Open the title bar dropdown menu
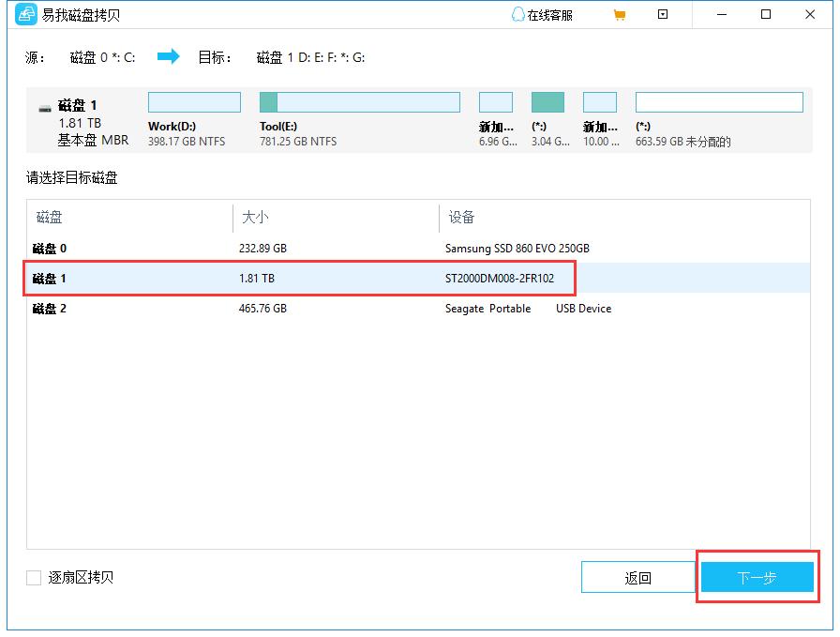The height and width of the screenshot is (637, 840). click(663, 14)
